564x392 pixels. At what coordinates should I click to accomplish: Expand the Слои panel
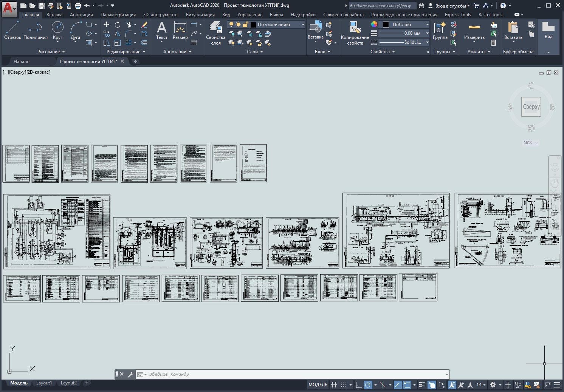255,52
